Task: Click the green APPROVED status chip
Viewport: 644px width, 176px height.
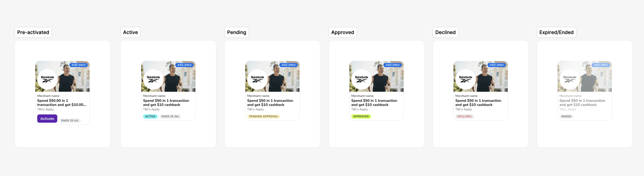Action: tap(361, 116)
